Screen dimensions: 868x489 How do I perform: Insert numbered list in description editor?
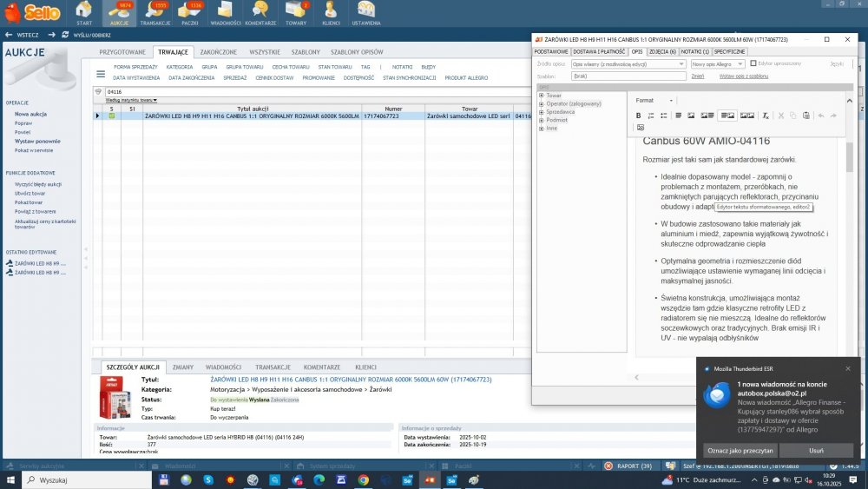(x=651, y=116)
